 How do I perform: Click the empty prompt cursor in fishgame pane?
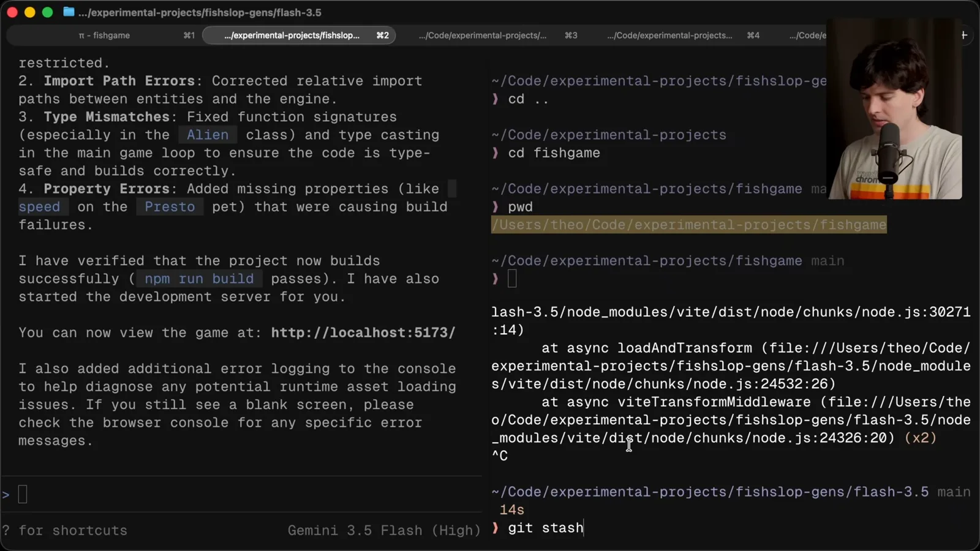click(x=512, y=279)
